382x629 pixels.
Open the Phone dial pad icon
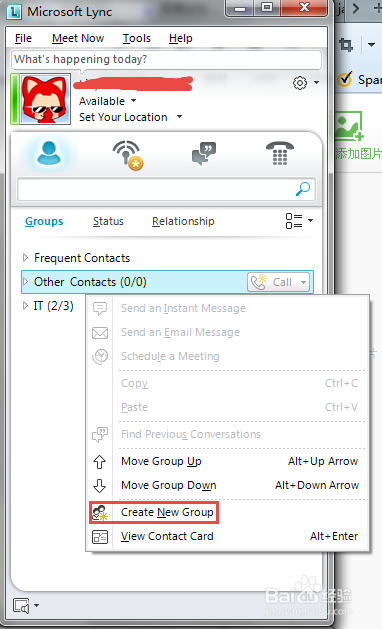tap(280, 153)
